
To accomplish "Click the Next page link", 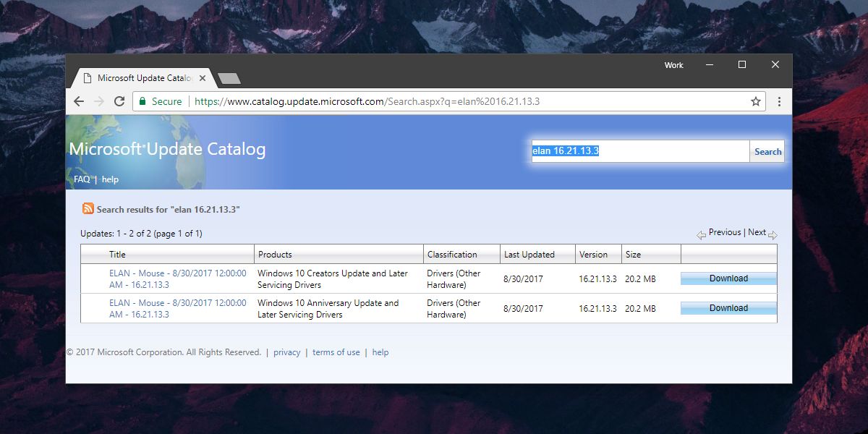I will (x=757, y=232).
